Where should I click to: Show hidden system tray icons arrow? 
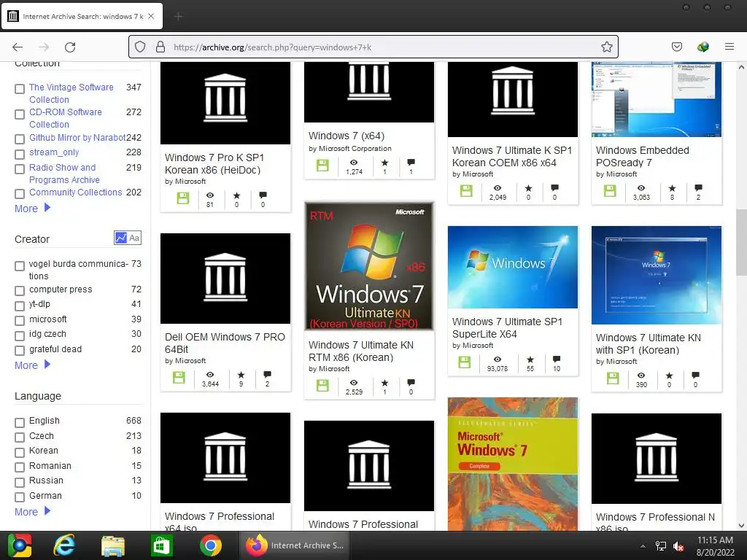pos(643,546)
